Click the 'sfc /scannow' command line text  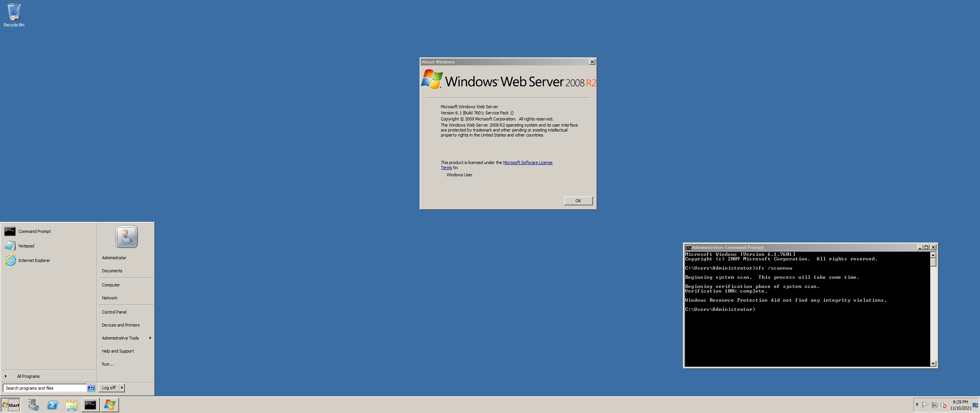point(774,268)
